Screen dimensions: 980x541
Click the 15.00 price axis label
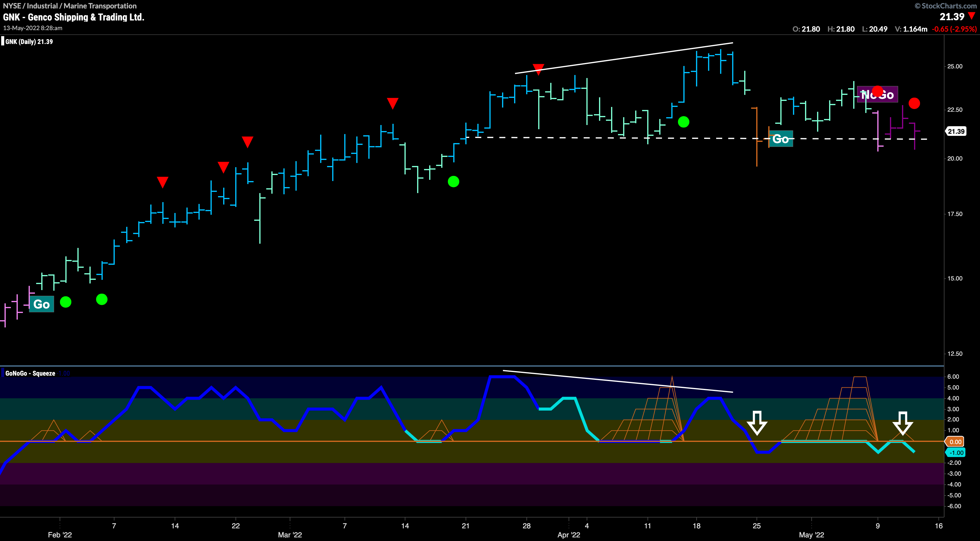pyautogui.click(x=954, y=278)
